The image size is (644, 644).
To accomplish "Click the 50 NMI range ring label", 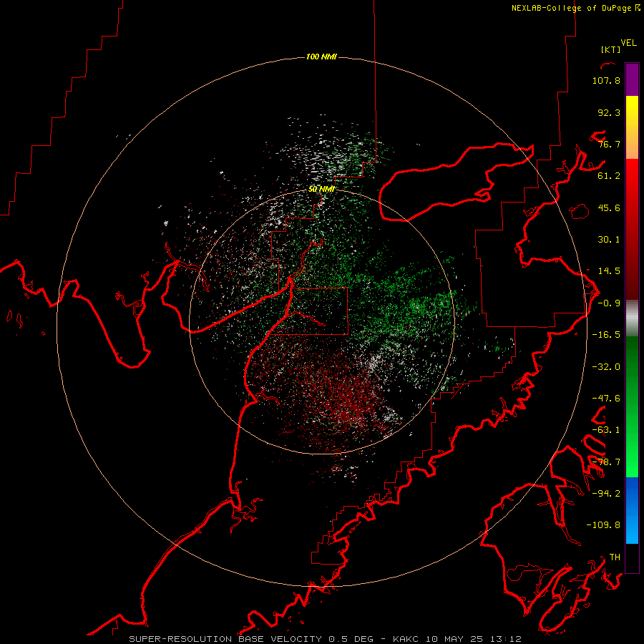I will tap(321, 189).
